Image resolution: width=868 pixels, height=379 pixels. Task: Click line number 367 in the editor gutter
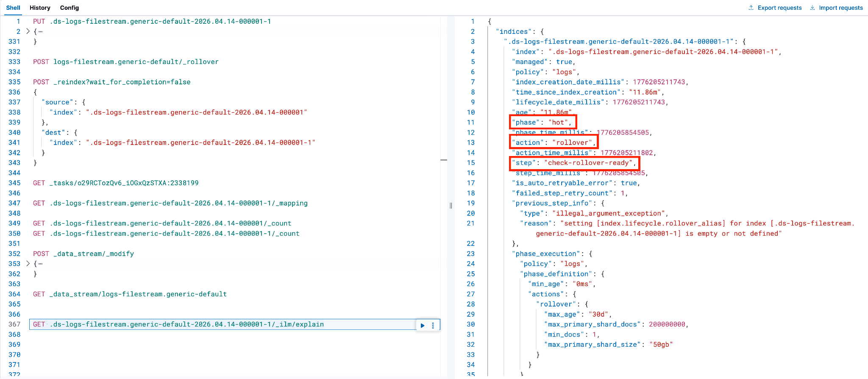pos(14,324)
